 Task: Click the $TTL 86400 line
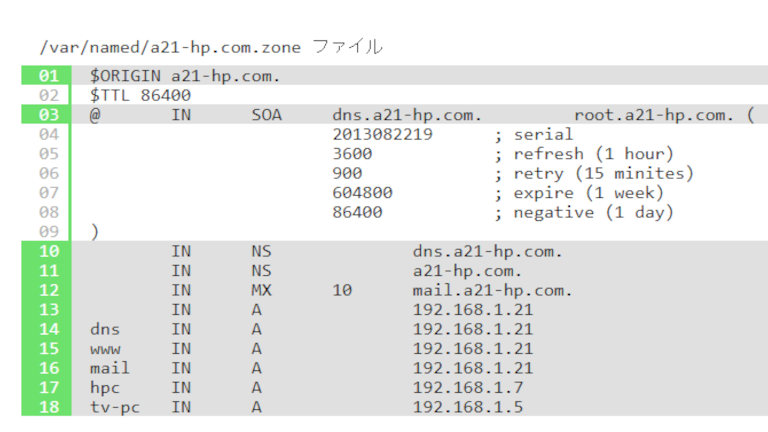point(140,96)
